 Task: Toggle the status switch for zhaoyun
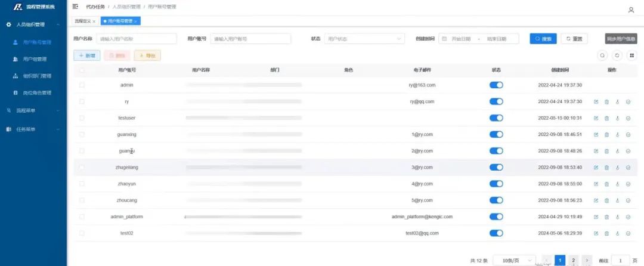(496, 184)
